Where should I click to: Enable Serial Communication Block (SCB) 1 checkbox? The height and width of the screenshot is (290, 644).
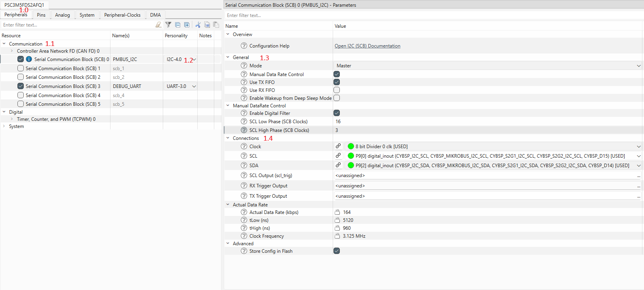click(21, 68)
